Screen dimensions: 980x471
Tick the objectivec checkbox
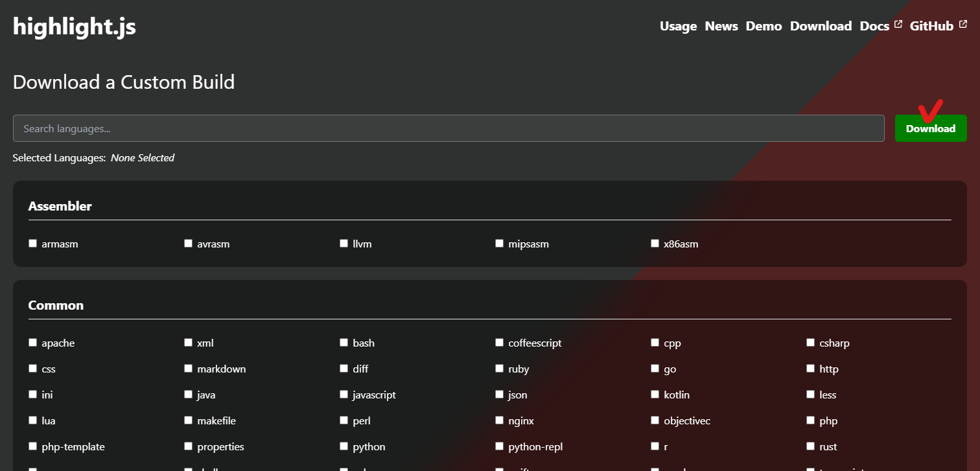point(655,420)
